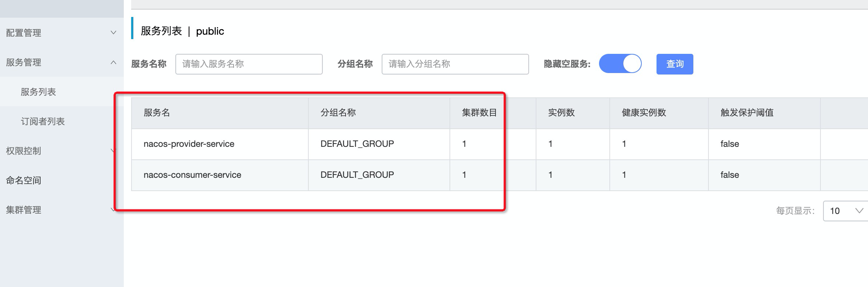Image resolution: width=868 pixels, height=287 pixels.
Task: Expand the 权限控制 sidebar menu
Action: point(61,151)
